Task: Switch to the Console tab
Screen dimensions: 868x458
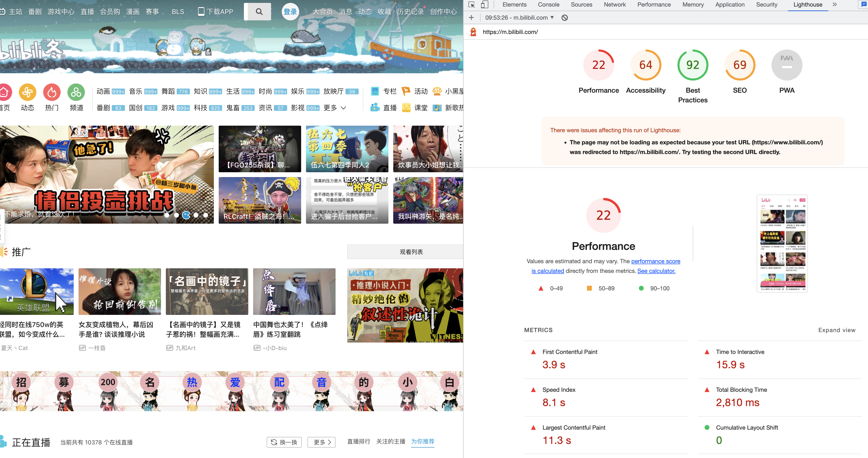Action: coord(548,5)
